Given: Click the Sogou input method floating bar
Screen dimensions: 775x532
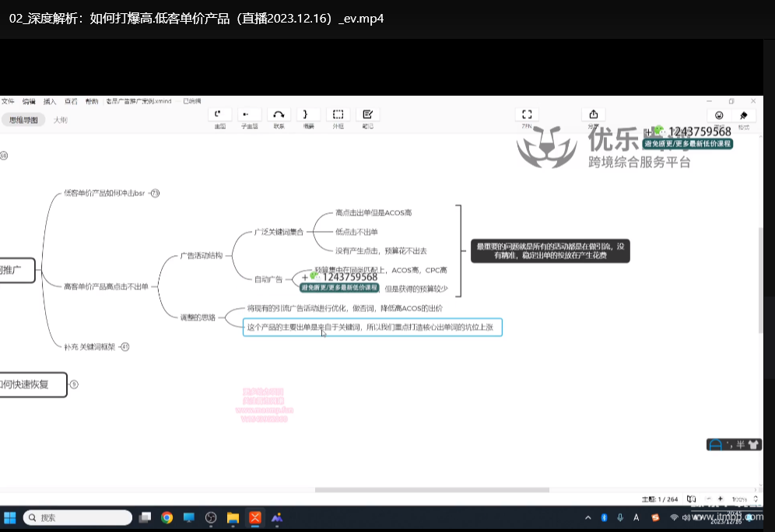Looking at the screenshot, I should pyautogui.click(x=734, y=445).
